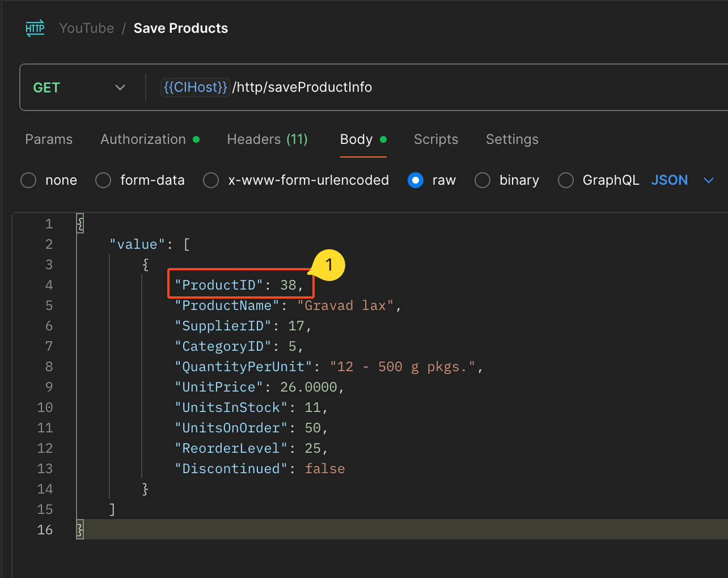
Task: Open the Scripts tab
Action: coord(435,139)
